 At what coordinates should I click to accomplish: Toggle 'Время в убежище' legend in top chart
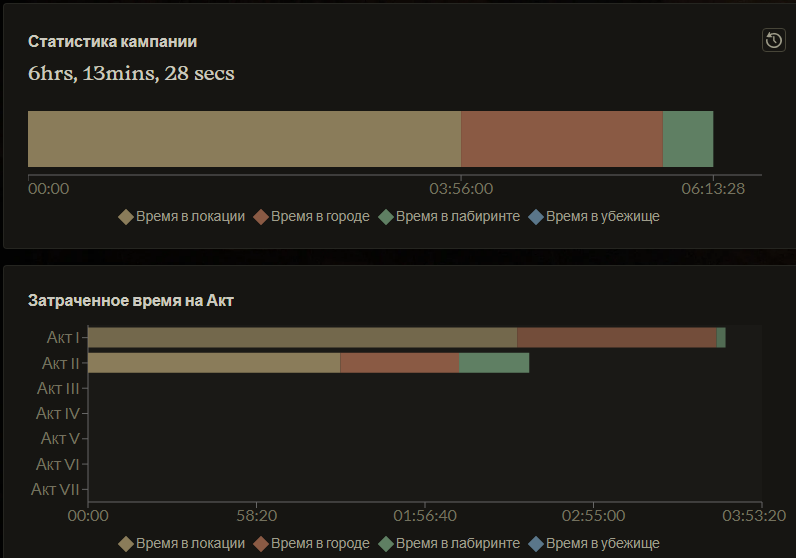click(594, 217)
